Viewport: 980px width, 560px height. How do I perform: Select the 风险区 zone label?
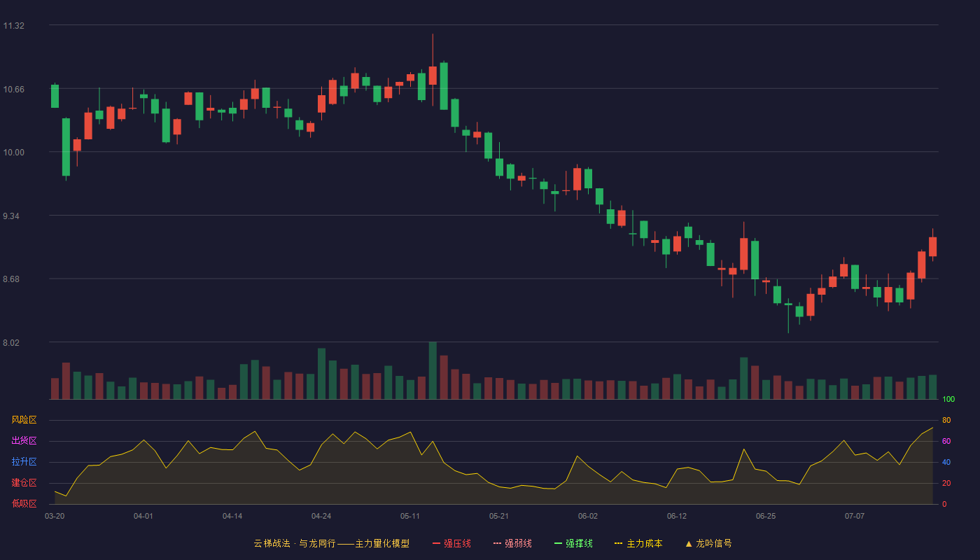click(24, 420)
